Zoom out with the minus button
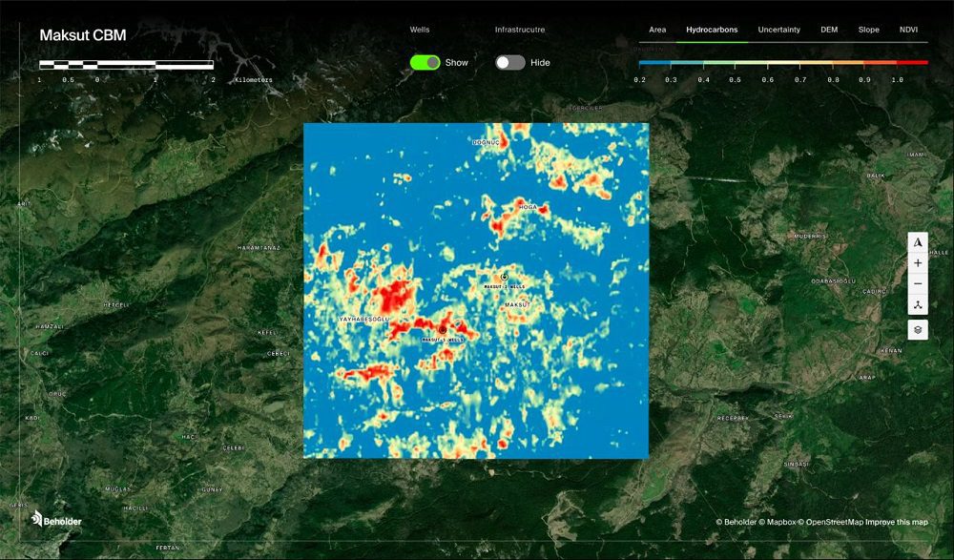Image resolution: width=954 pixels, height=560 pixels. pos(918,283)
